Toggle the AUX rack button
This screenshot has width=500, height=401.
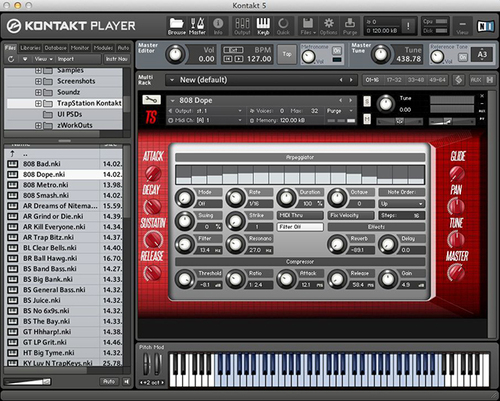[476, 80]
